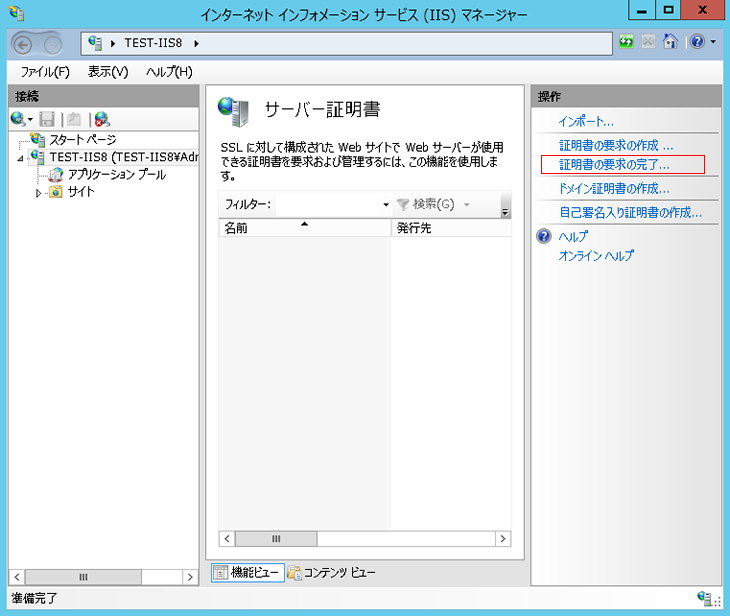
Task: Click 証明書の要求の作成... link
Action: pyautogui.click(x=616, y=145)
